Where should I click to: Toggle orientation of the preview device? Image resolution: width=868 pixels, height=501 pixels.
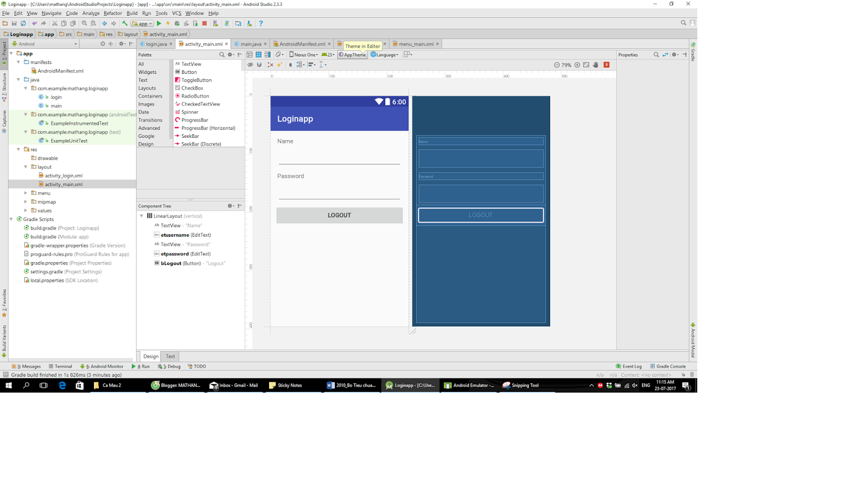click(279, 54)
